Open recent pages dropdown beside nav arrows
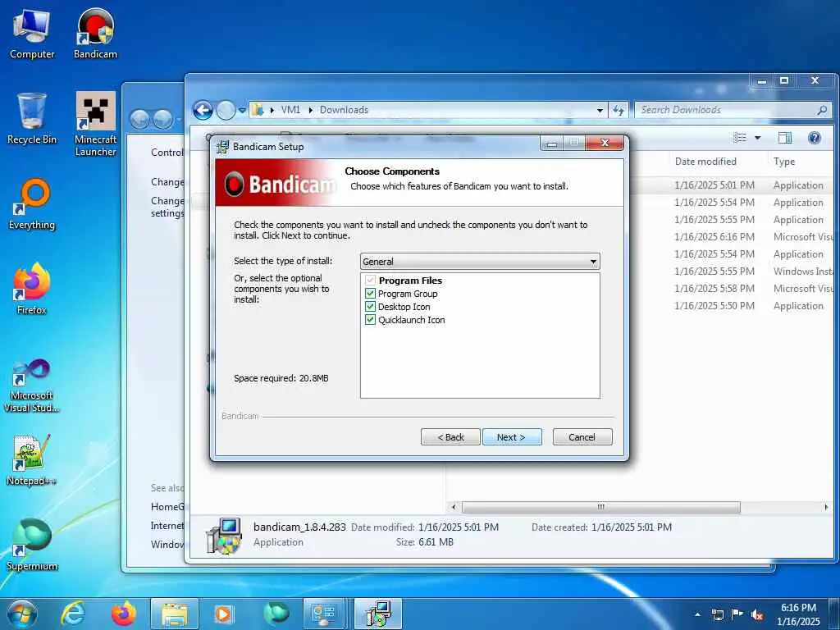The width and height of the screenshot is (840, 630). (x=242, y=111)
